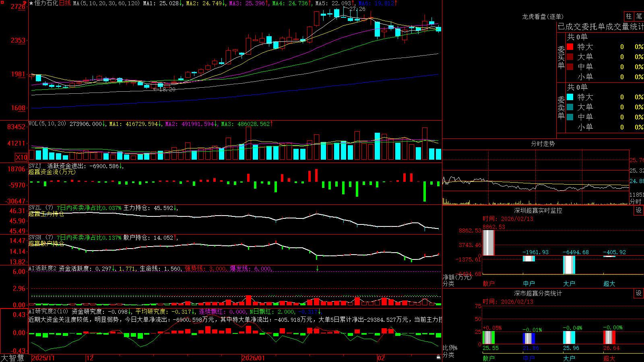Click the teal 中单 sell-order swatch

570,117
